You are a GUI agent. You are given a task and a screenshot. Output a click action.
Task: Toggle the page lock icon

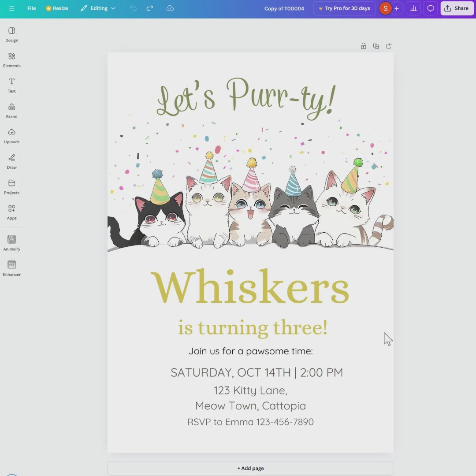click(x=363, y=46)
